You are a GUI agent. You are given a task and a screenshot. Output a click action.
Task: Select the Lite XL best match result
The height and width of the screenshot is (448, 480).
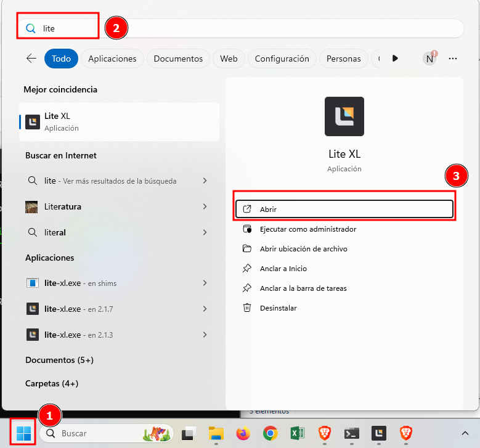click(x=120, y=122)
